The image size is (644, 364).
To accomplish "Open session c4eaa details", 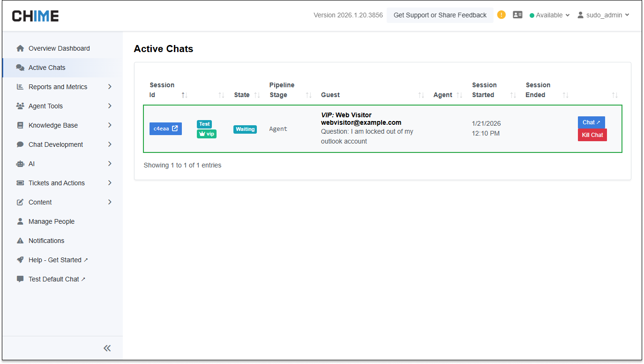I will pyautogui.click(x=165, y=129).
